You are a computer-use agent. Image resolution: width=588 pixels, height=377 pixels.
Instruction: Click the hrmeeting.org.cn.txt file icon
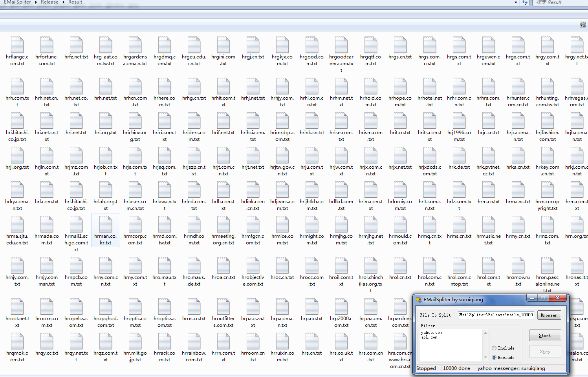click(223, 224)
